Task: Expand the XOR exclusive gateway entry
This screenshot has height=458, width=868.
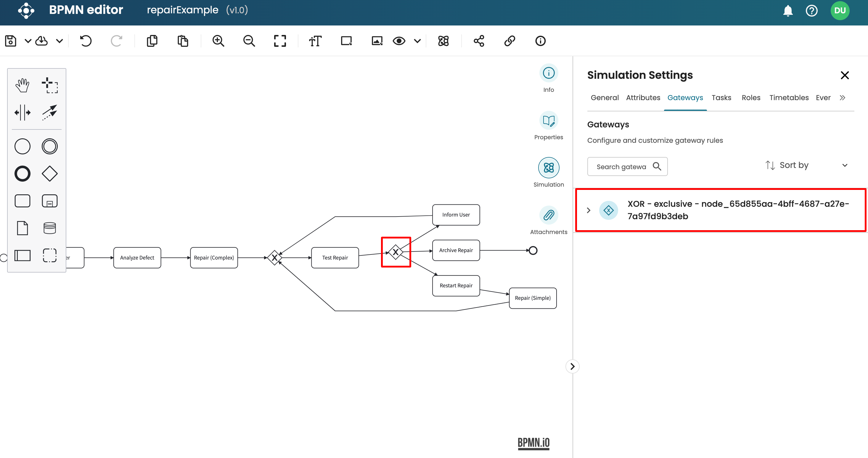Action: tap(588, 210)
